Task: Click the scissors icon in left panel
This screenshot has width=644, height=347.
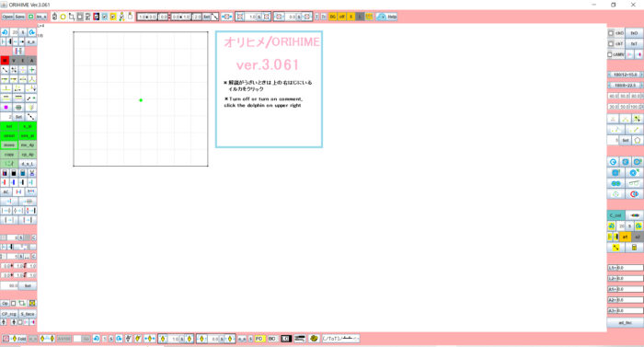Action: 31,173
